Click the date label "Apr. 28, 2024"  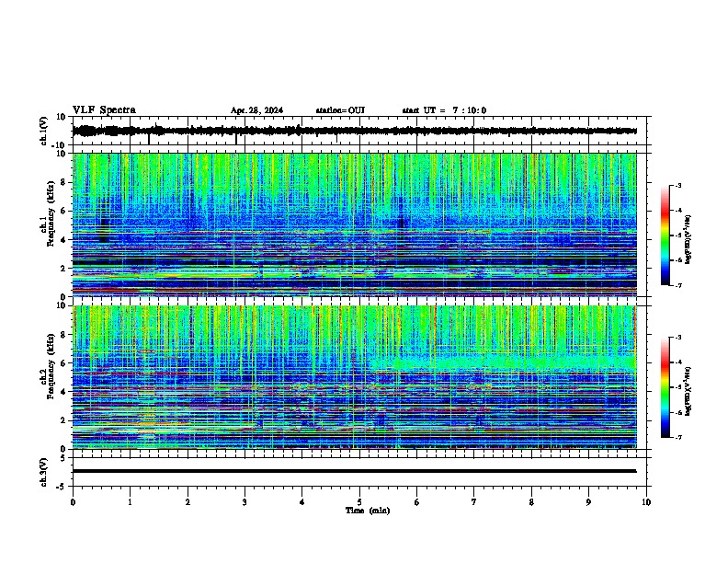[256, 110]
